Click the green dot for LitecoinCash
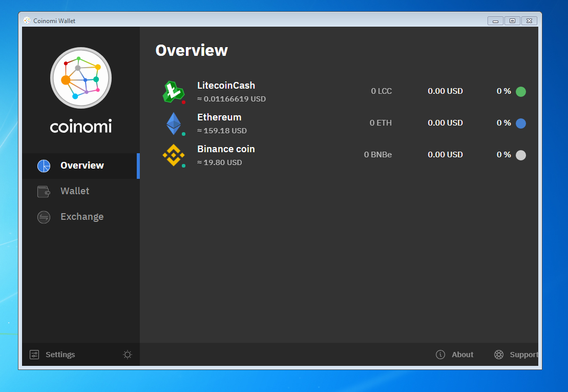 (x=520, y=92)
